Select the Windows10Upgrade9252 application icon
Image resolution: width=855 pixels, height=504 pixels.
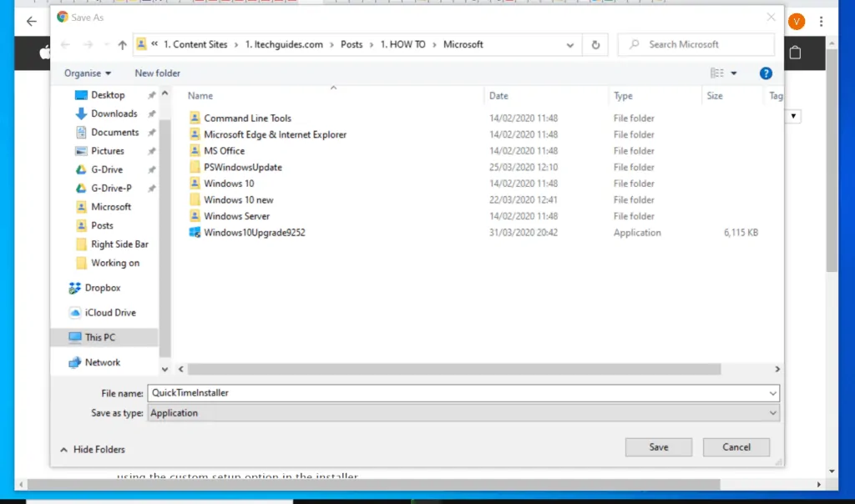pyautogui.click(x=195, y=233)
